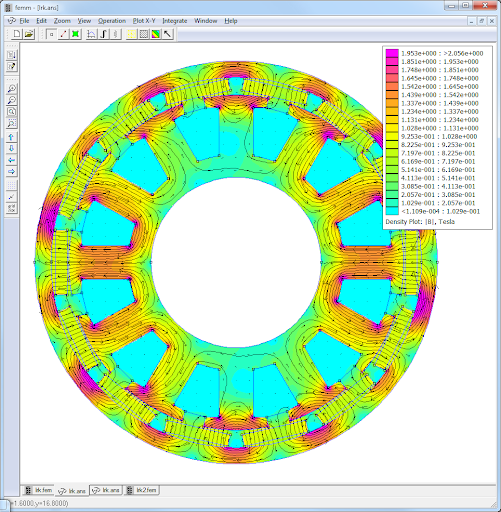
Task: Select the contour (red line) mode
Action: 64,34
